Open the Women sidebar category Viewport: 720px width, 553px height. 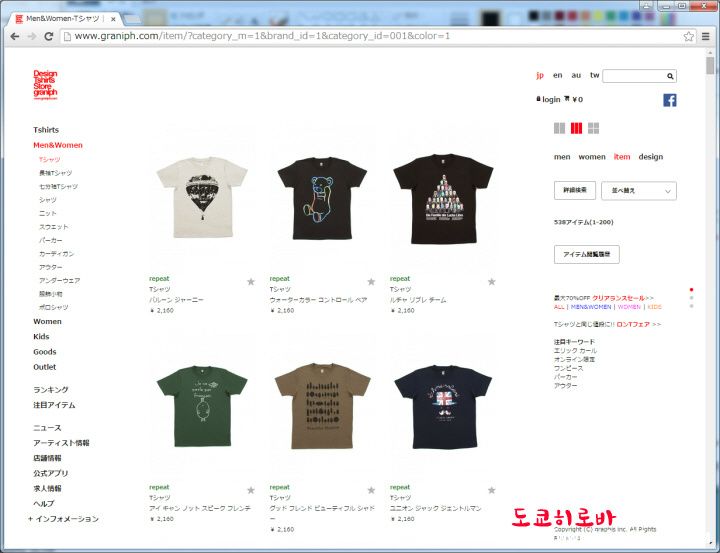[x=47, y=322]
